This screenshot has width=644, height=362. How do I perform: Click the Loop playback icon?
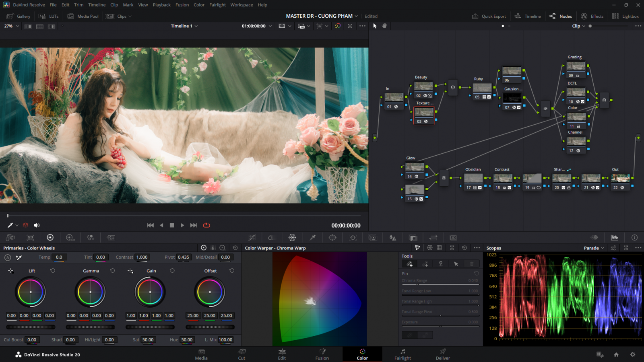206,225
